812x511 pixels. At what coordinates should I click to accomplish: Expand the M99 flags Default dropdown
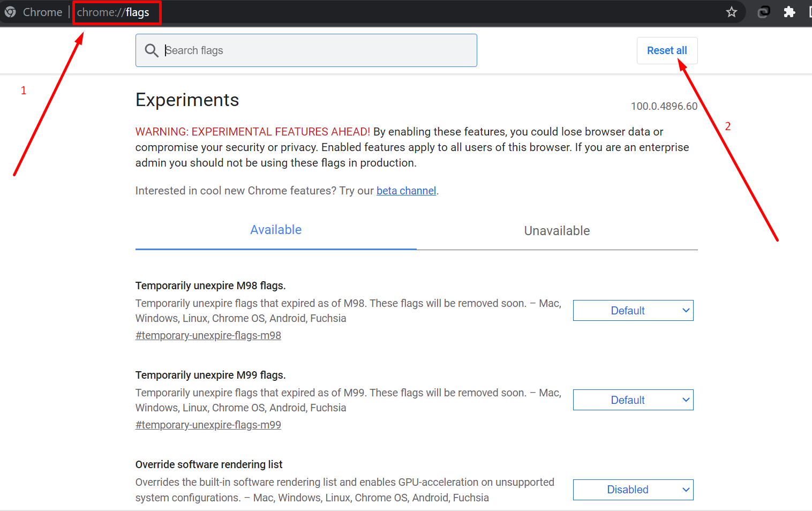(x=633, y=400)
